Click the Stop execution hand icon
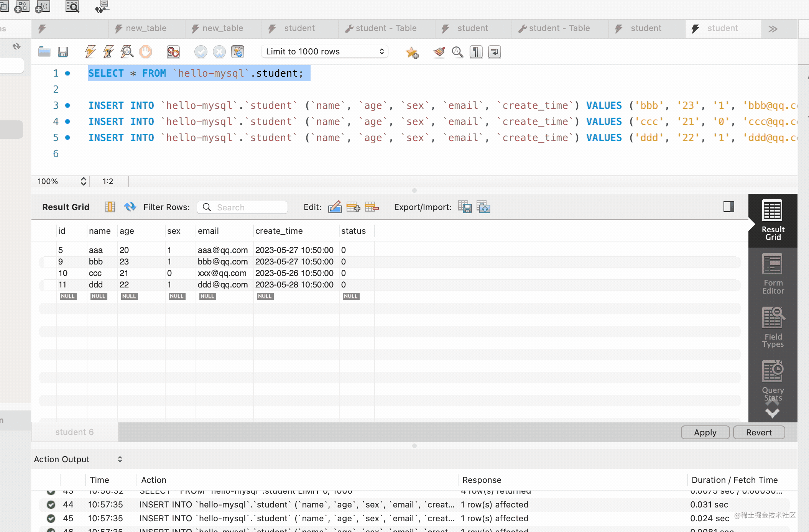 tap(145, 52)
